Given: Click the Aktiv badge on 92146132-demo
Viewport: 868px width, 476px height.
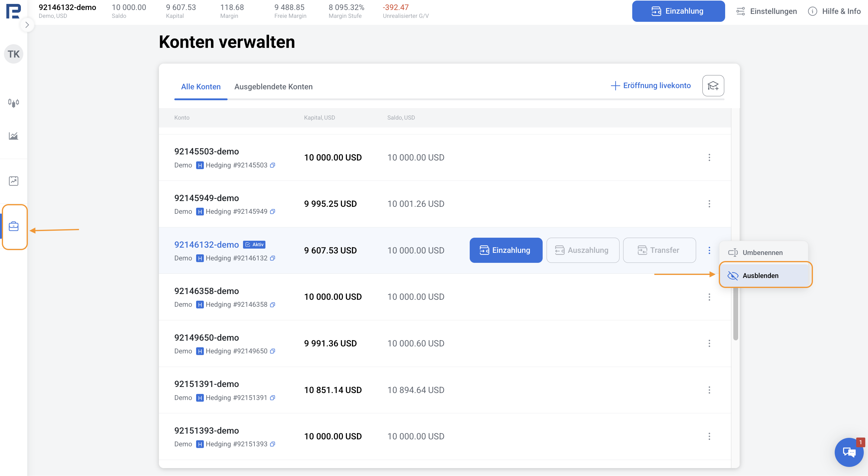Looking at the screenshot, I should 255,244.
